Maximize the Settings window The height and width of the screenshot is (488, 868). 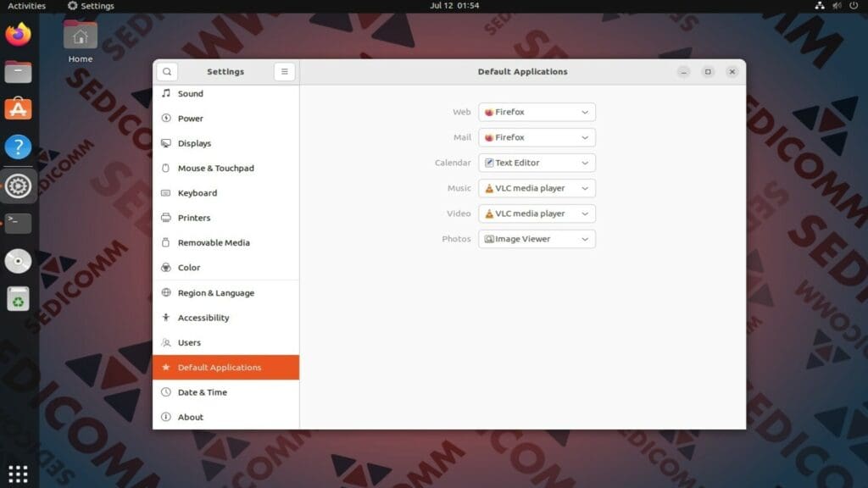click(x=708, y=71)
